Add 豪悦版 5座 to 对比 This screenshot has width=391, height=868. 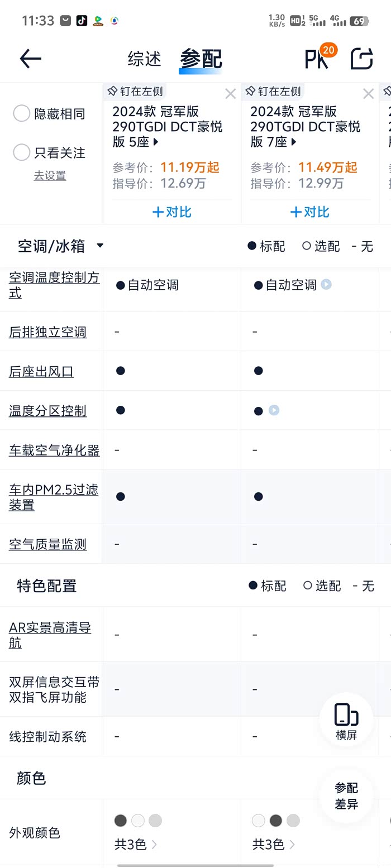coord(171,212)
